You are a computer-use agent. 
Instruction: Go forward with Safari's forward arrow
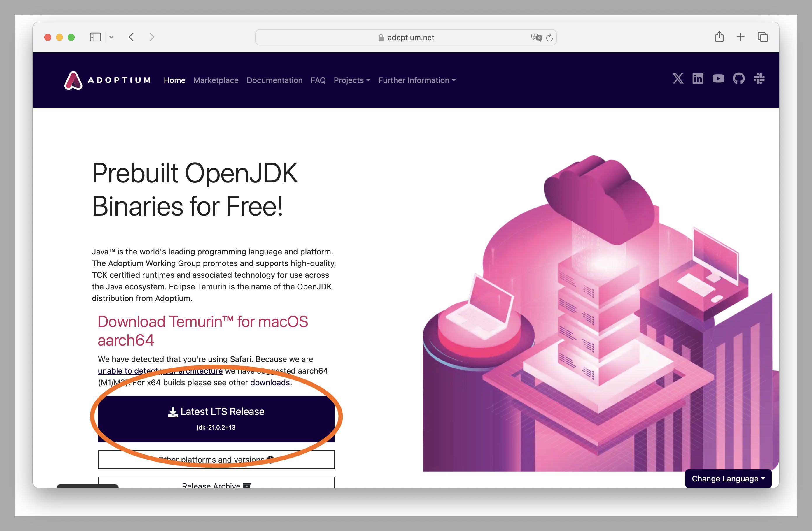click(x=152, y=37)
